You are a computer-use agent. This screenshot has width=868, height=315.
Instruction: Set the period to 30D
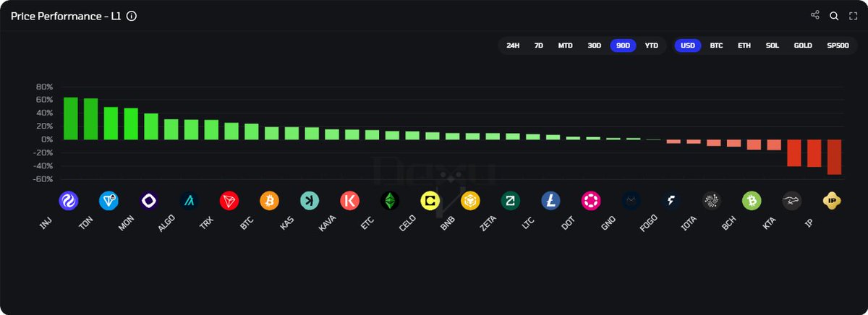[595, 46]
